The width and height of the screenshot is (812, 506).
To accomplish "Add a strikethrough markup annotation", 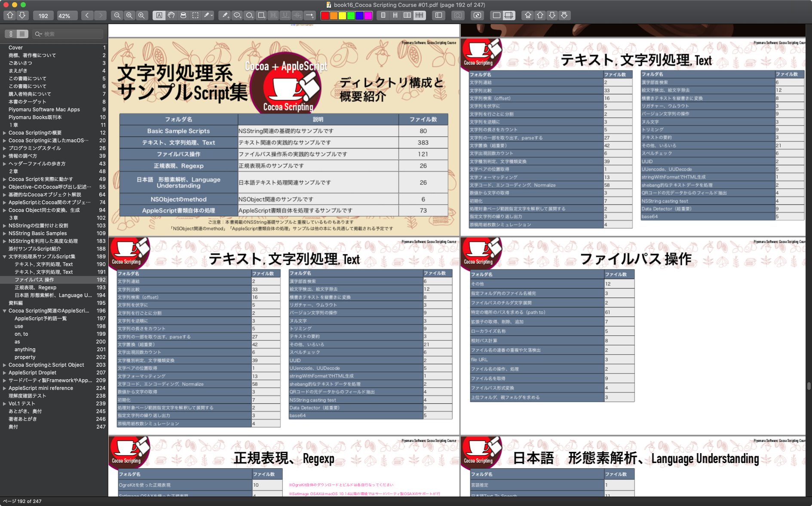I will pyautogui.click(x=297, y=15).
